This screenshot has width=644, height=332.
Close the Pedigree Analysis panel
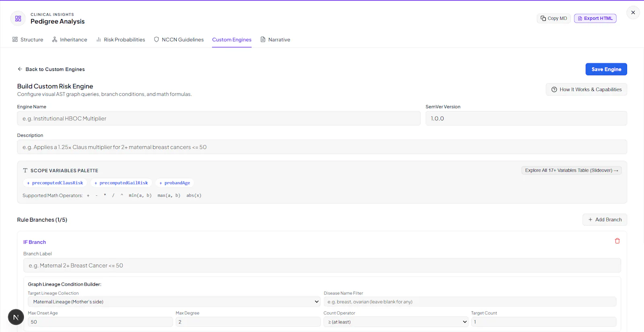[633, 12]
